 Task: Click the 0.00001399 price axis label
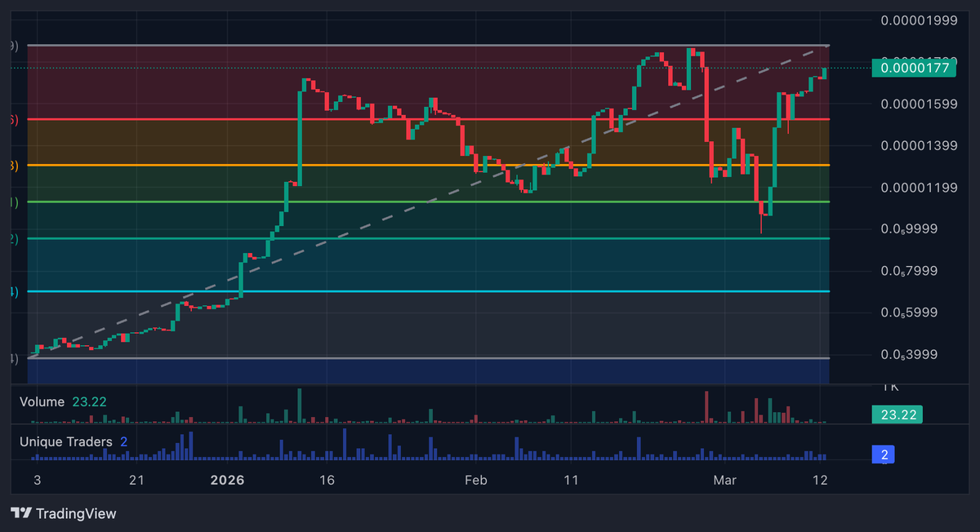tap(919, 145)
